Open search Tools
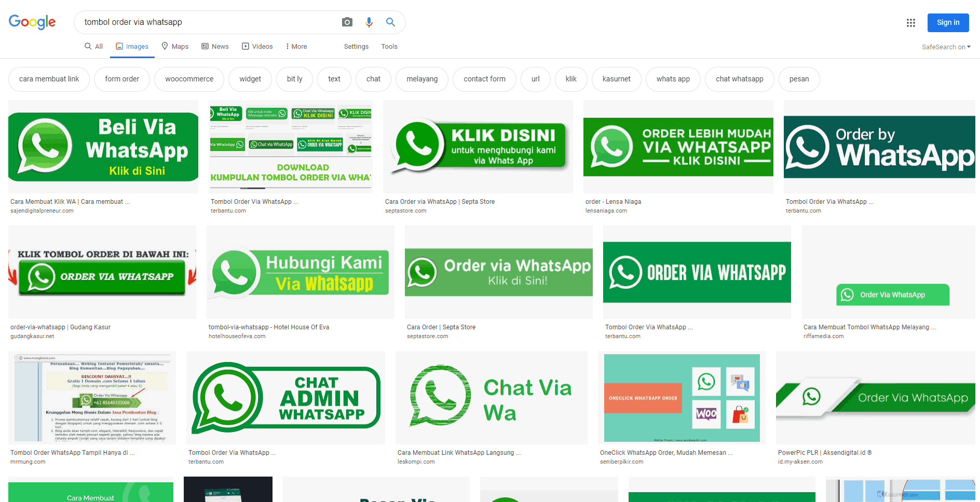 coord(389,47)
